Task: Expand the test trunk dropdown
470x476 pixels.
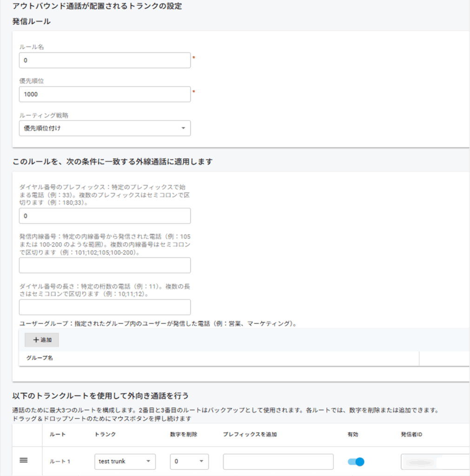Action: [x=125, y=462]
